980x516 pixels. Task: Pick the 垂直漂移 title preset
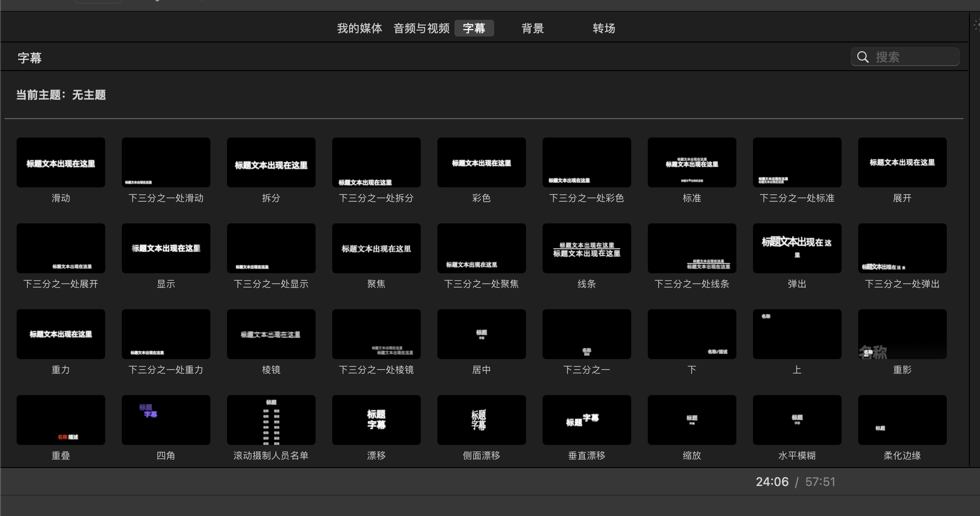click(x=586, y=420)
